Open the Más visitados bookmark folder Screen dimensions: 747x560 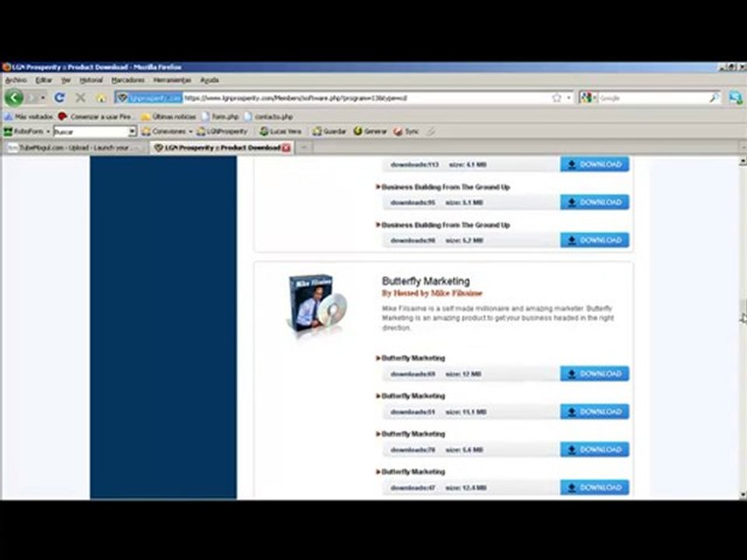coord(29,116)
